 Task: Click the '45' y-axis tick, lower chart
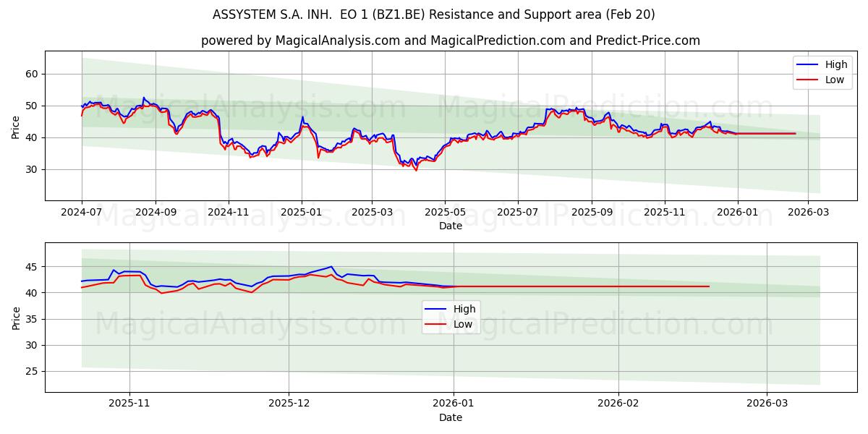coord(33,267)
